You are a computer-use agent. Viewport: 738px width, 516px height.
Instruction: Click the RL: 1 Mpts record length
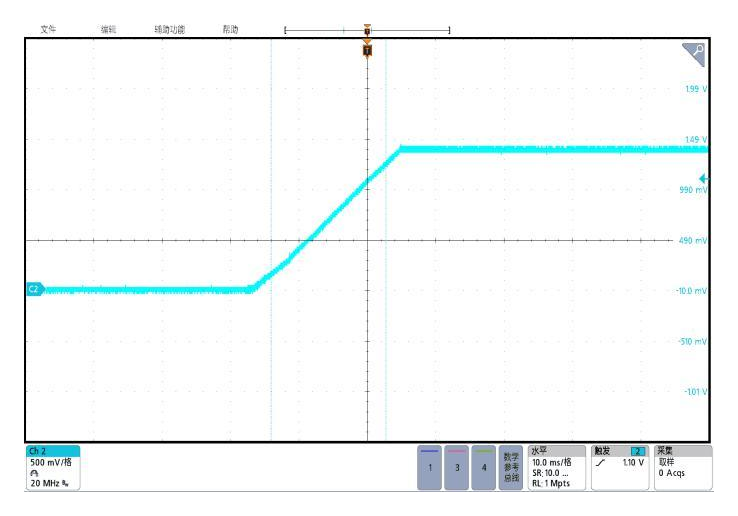[x=551, y=484]
